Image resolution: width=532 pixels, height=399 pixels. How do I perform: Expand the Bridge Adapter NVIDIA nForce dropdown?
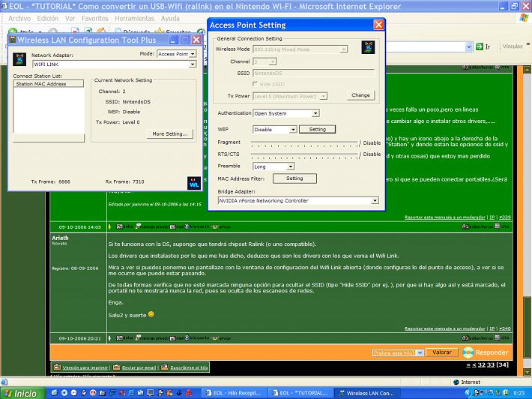coord(375,201)
